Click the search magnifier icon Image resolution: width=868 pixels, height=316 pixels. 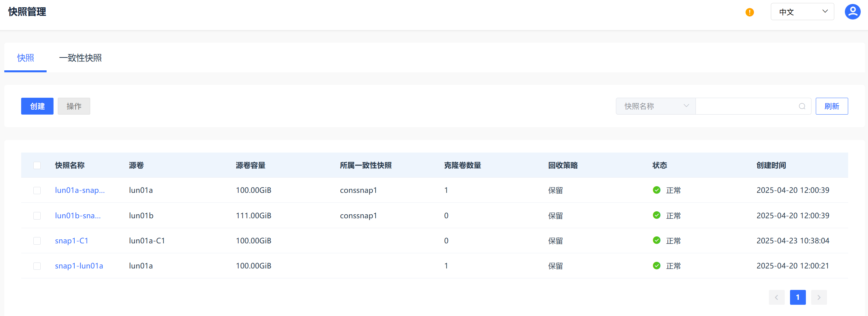(x=802, y=106)
